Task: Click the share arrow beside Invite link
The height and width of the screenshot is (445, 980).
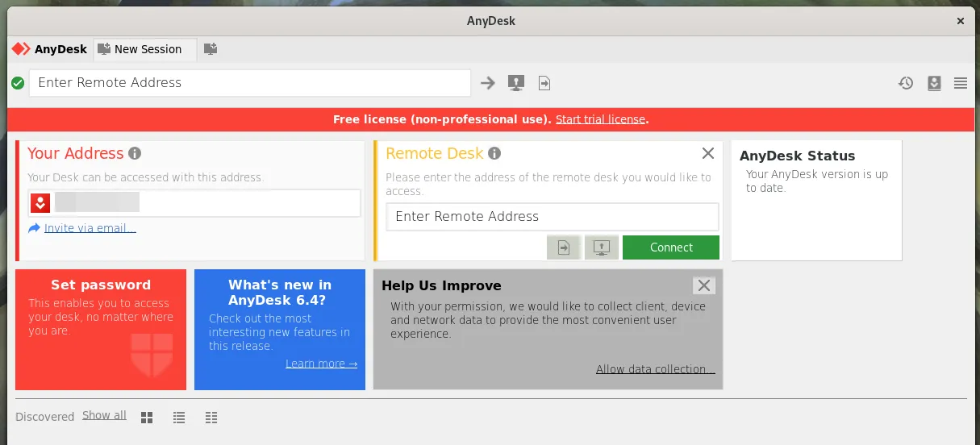Action: [34, 228]
